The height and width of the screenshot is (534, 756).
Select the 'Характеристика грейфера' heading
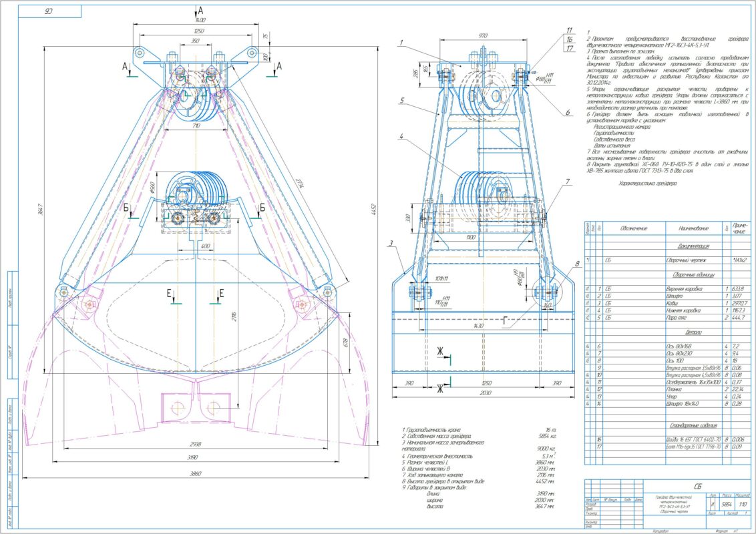[x=648, y=184]
